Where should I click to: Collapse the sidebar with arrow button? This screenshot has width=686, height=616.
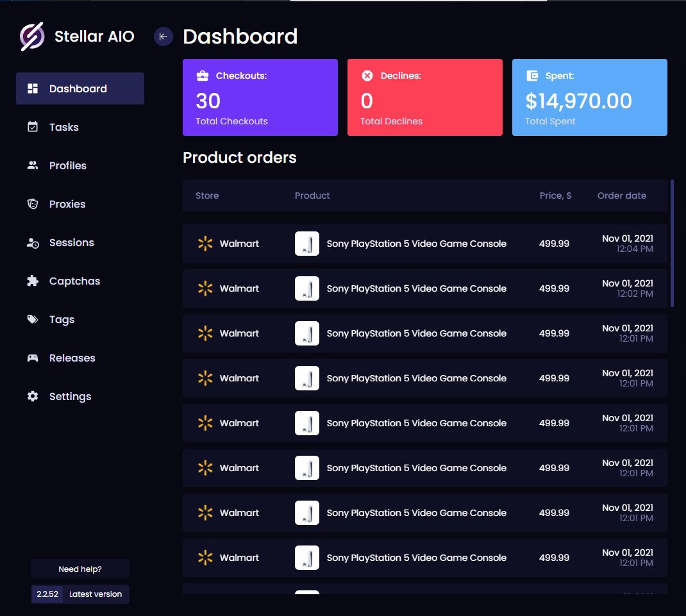pyautogui.click(x=163, y=37)
